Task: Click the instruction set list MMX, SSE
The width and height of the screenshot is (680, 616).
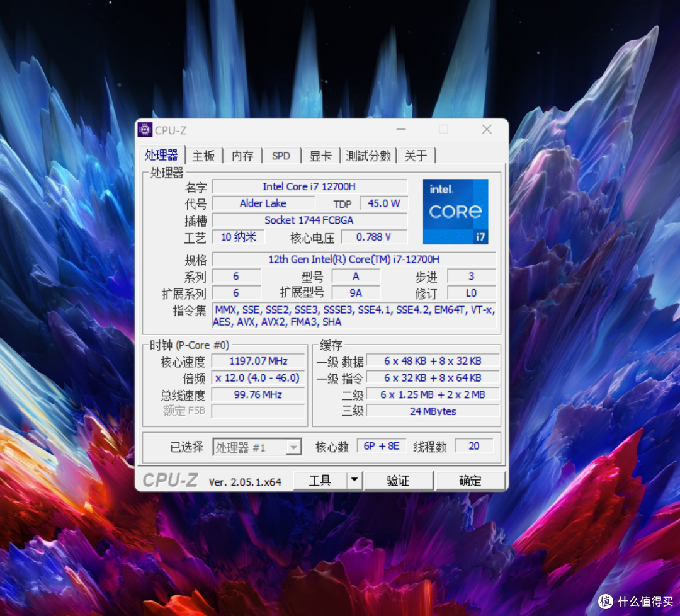Action: (354, 316)
